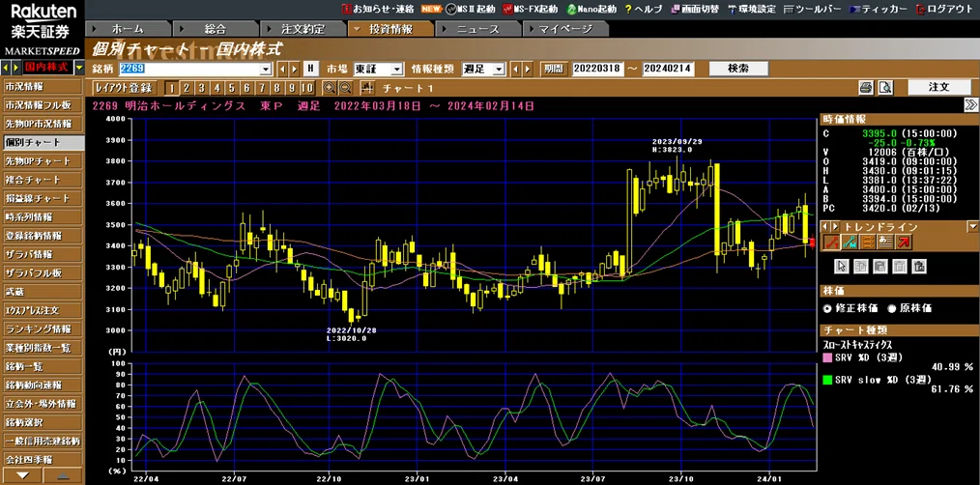
Task: Open the ホーム tab
Action: (128, 29)
